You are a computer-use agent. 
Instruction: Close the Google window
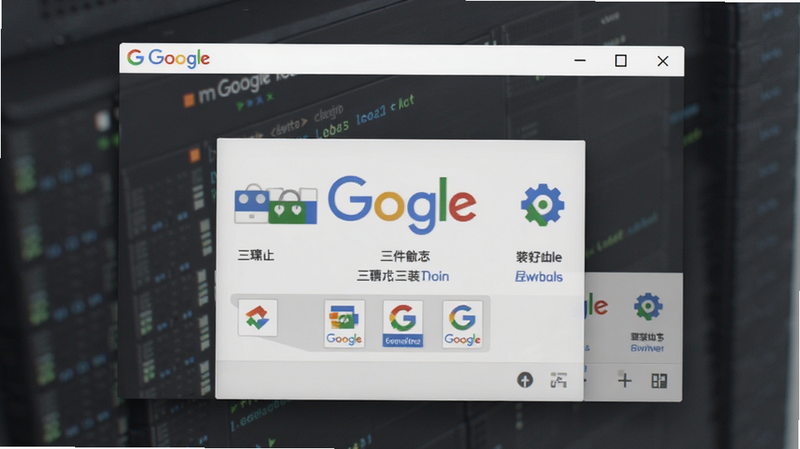click(663, 61)
